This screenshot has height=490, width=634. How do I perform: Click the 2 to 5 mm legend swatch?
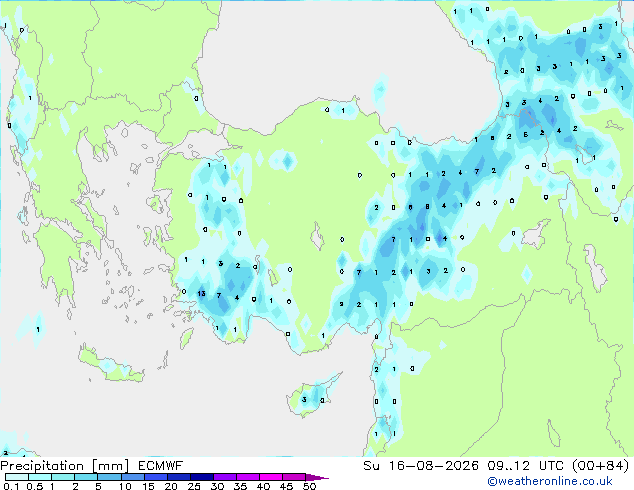tap(86, 477)
